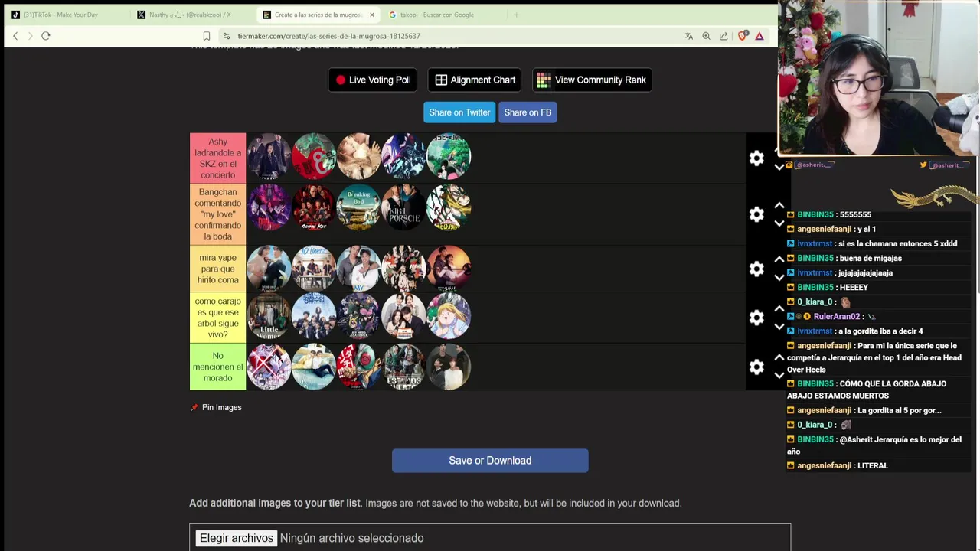Click the red Ashy ladrandole tier label
The width and height of the screenshot is (980, 551).
click(218, 158)
